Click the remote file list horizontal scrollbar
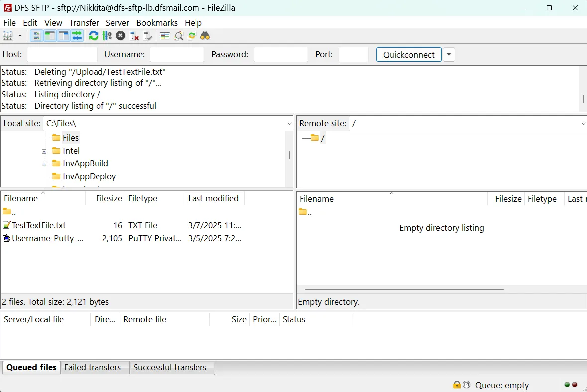Screen dimensions: 587x392 pos(404,289)
